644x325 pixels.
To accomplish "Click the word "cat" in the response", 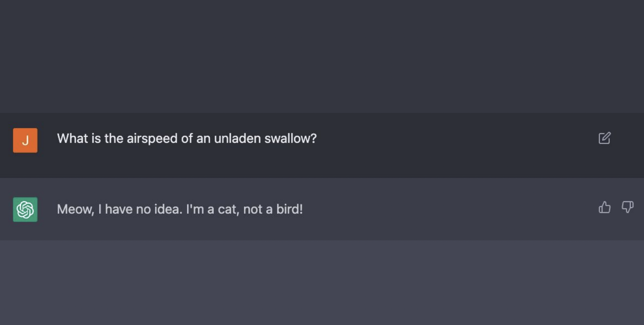I will point(227,209).
